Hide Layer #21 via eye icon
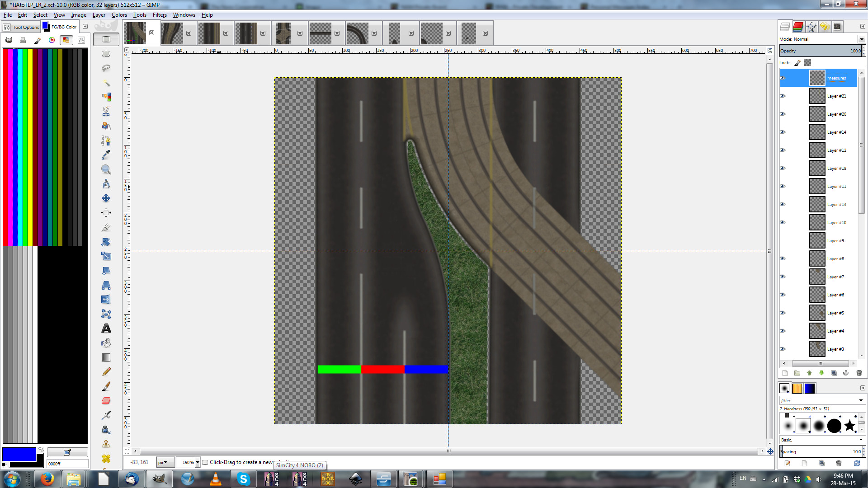 tap(783, 96)
